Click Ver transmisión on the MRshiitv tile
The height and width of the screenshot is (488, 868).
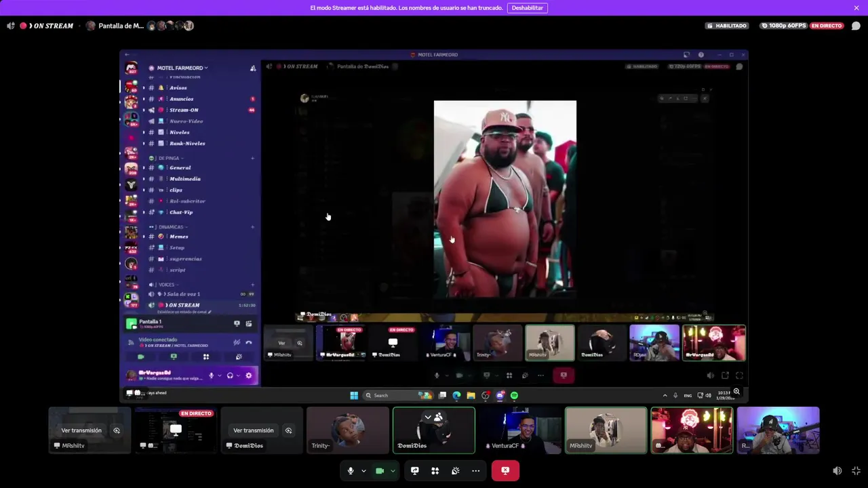tap(81, 430)
